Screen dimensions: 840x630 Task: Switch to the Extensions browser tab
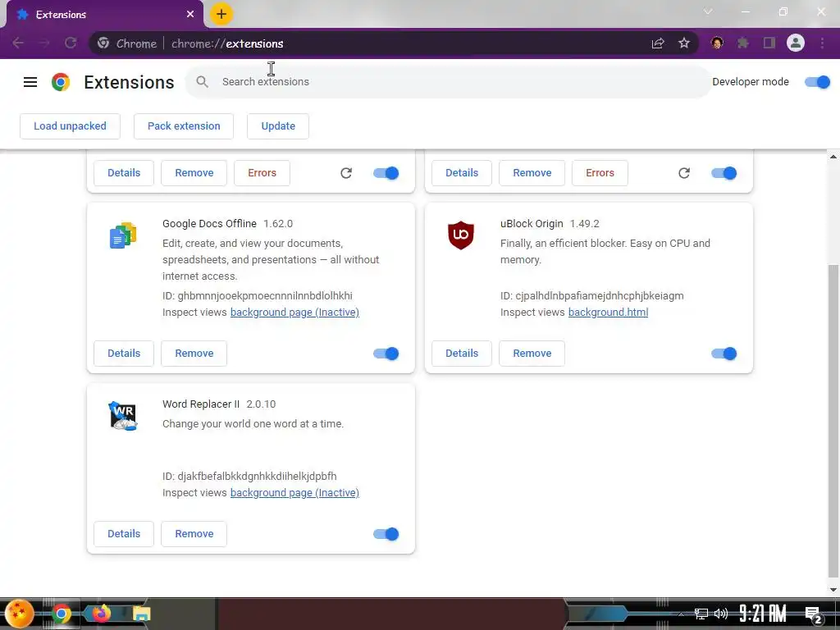tap(104, 15)
